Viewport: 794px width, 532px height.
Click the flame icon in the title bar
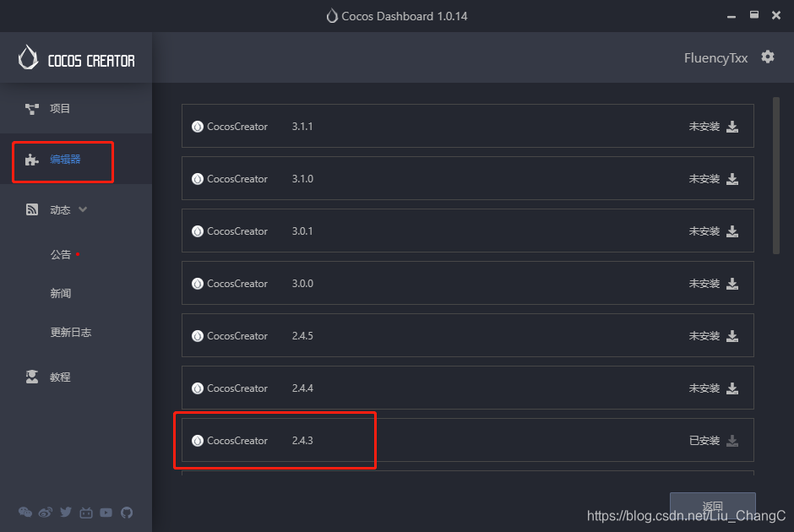(332, 16)
